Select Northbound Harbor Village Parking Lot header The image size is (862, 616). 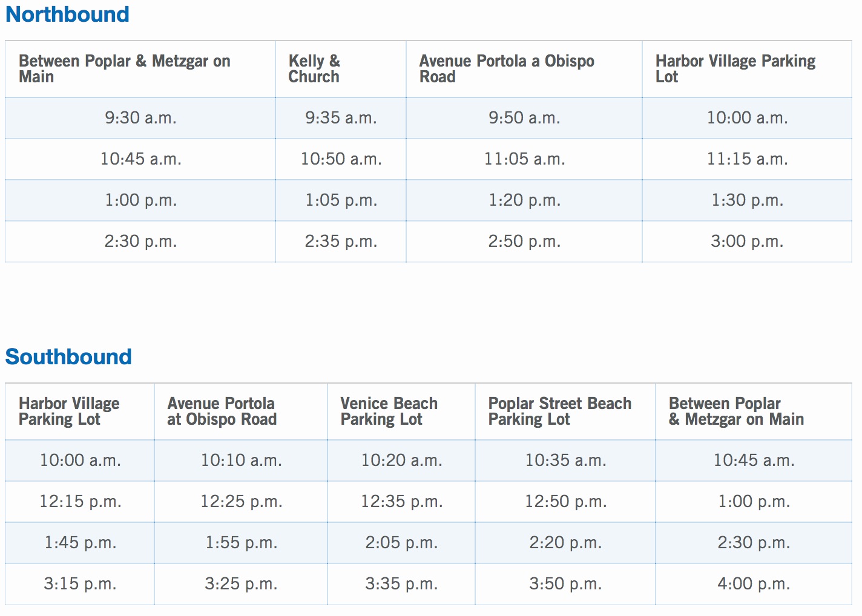[735, 69]
